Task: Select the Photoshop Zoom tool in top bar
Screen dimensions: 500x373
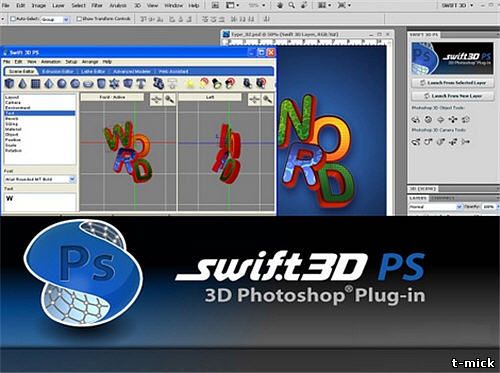Action: (x=291, y=6)
